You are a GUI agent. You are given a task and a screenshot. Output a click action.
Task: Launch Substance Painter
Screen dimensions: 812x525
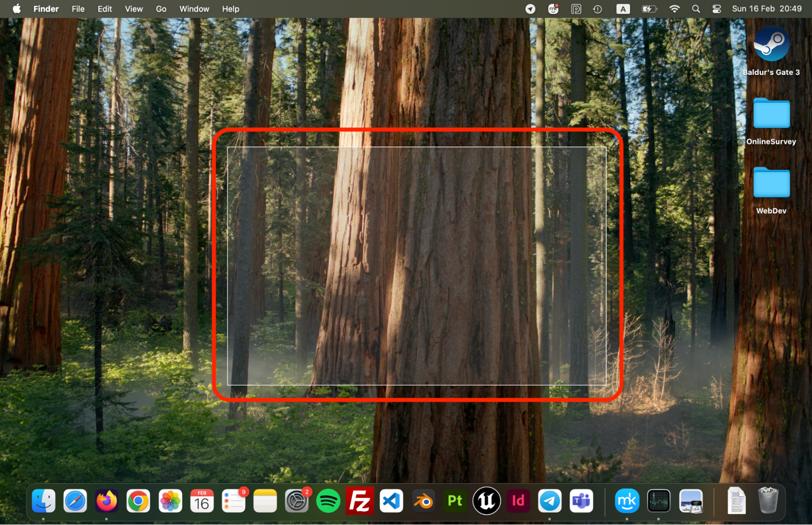(x=455, y=501)
